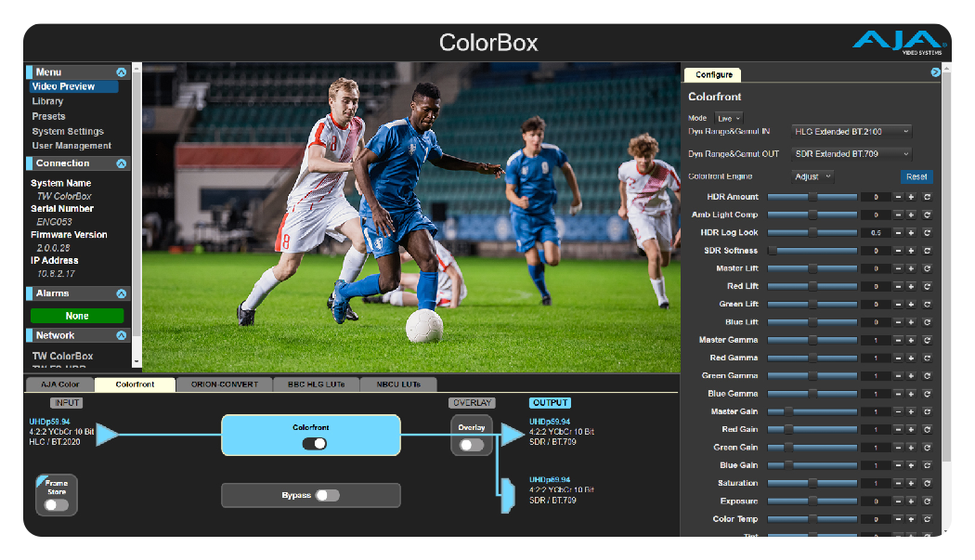Decrease Red Gain with minus icon
This screenshot has width=975, height=560.
click(898, 429)
